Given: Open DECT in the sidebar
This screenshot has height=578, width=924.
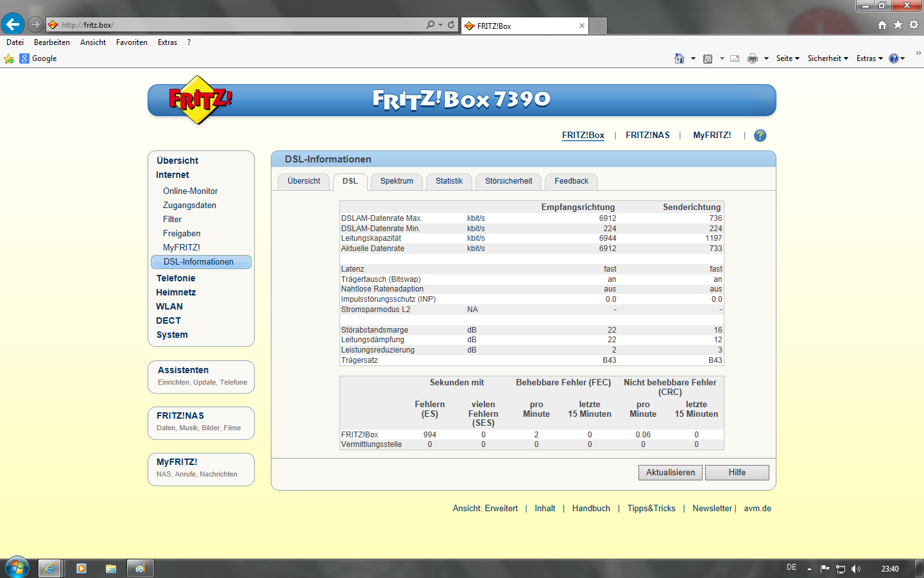Looking at the screenshot, I should pyautogui.click(x=168, y=320).
